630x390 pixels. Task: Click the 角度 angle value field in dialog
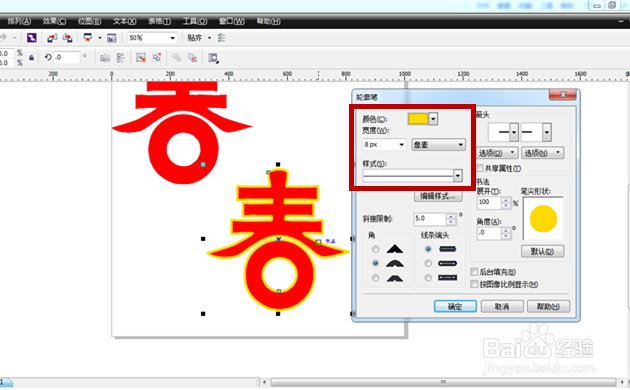(489, 233)
